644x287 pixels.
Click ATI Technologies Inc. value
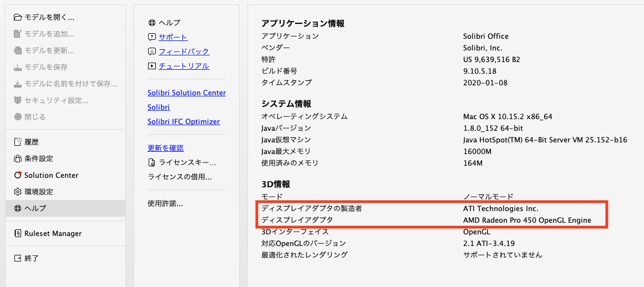coord(501,208)
